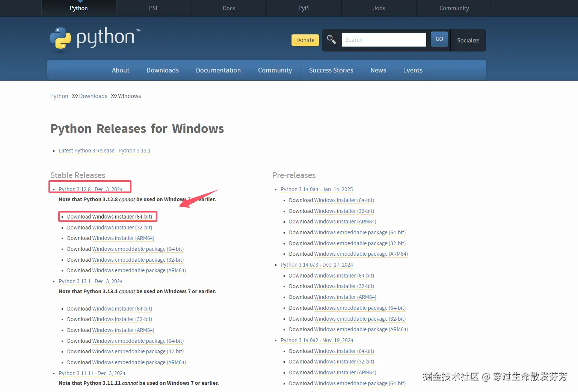Download 3.14.0a3 Windows installer (ARM64)
Screen dimensions: 578x392
[345, 297]
